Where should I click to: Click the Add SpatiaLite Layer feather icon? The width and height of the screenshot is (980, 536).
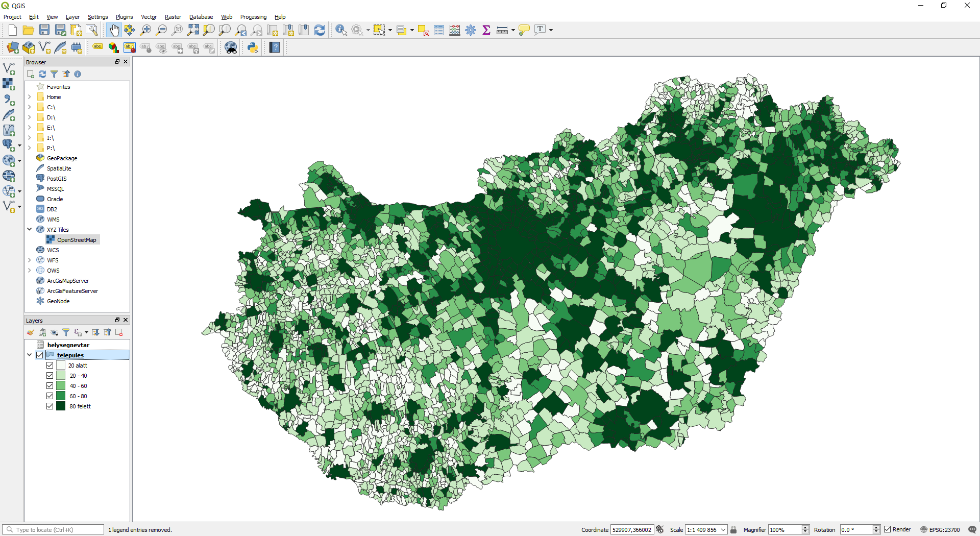[9, 115]
